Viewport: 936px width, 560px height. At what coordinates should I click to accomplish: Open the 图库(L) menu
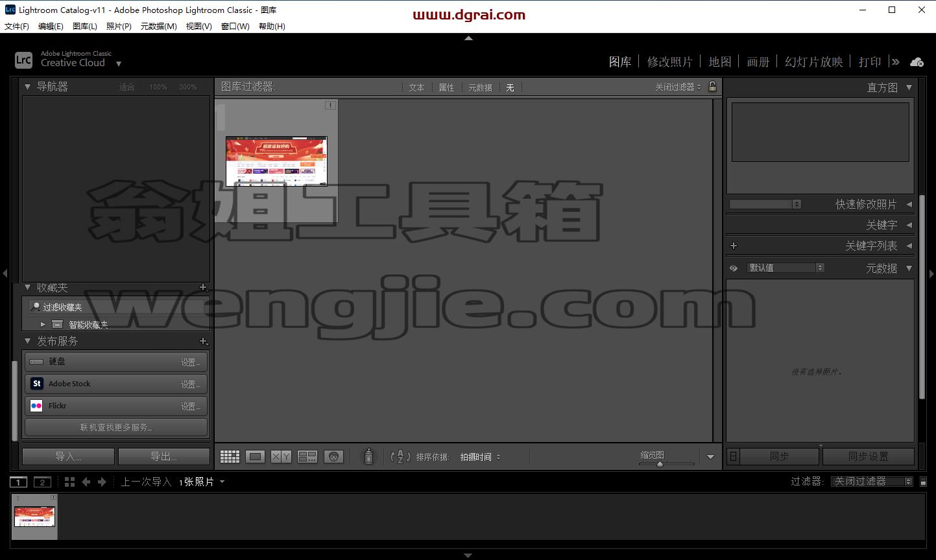[85, 27]
